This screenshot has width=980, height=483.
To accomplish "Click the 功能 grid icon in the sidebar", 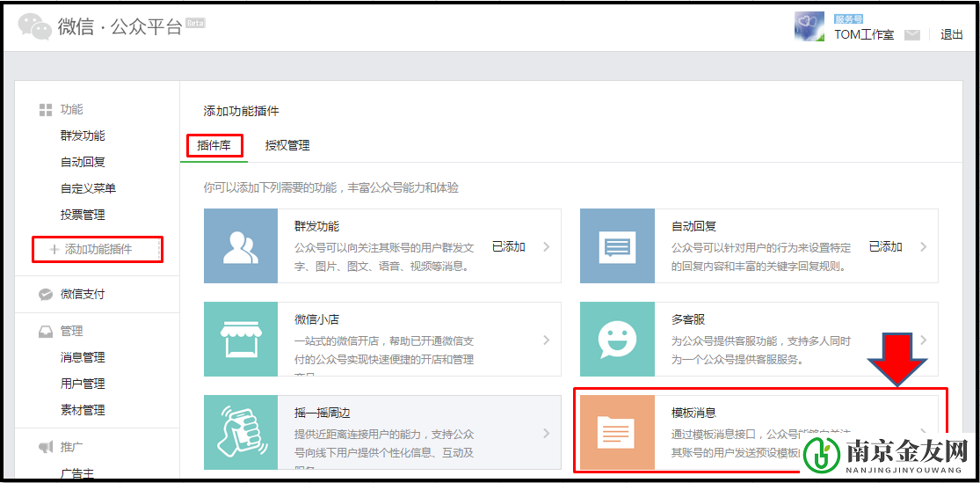I will 45,110.
